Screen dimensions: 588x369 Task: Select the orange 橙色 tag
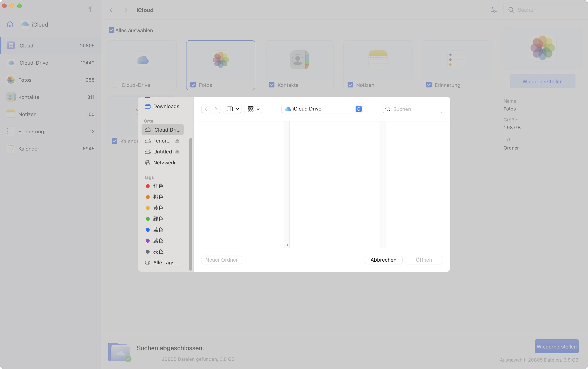162,197
